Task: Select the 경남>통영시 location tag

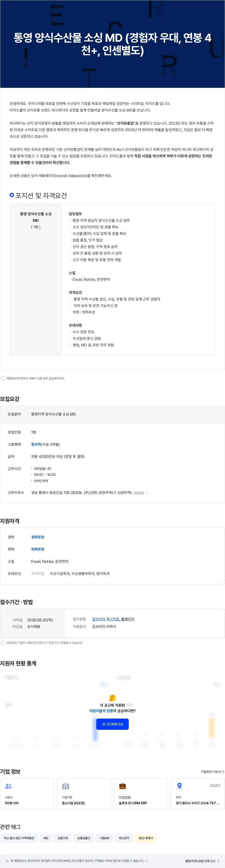Action: coord(146,838)
